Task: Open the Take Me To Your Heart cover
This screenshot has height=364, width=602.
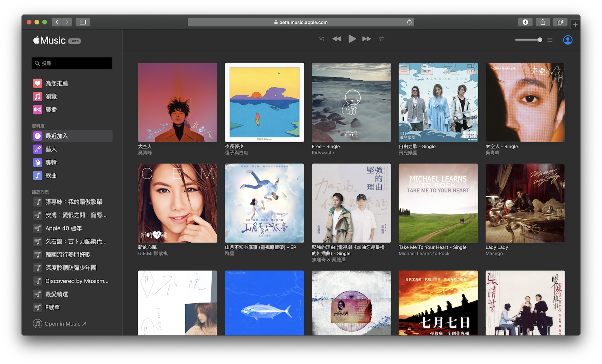Action: tap(438, 203)
